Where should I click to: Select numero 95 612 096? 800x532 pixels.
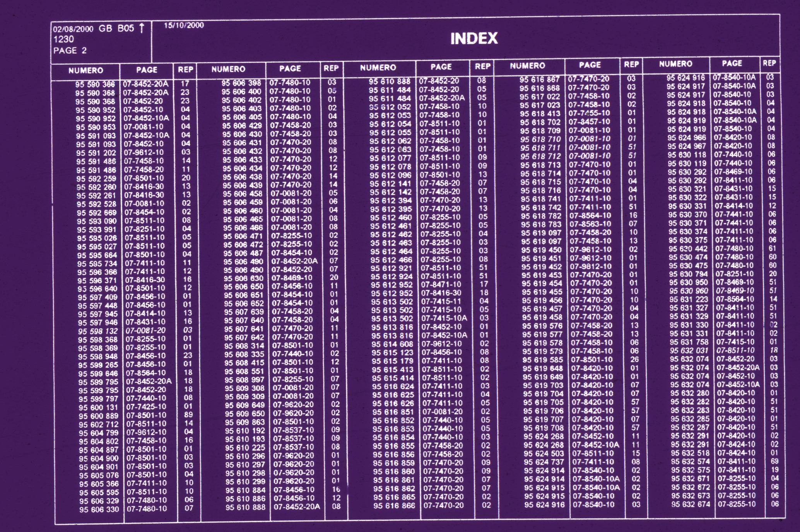390,175
